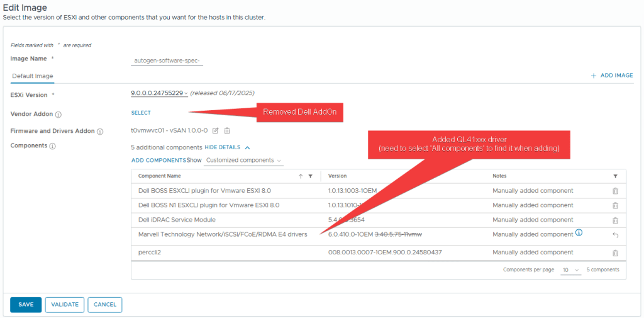This screenshot has height=318, width=644.
Task: Delete the Dell iDRAC Service Module row
Action: pyautogui.click(x=615, y=220)
